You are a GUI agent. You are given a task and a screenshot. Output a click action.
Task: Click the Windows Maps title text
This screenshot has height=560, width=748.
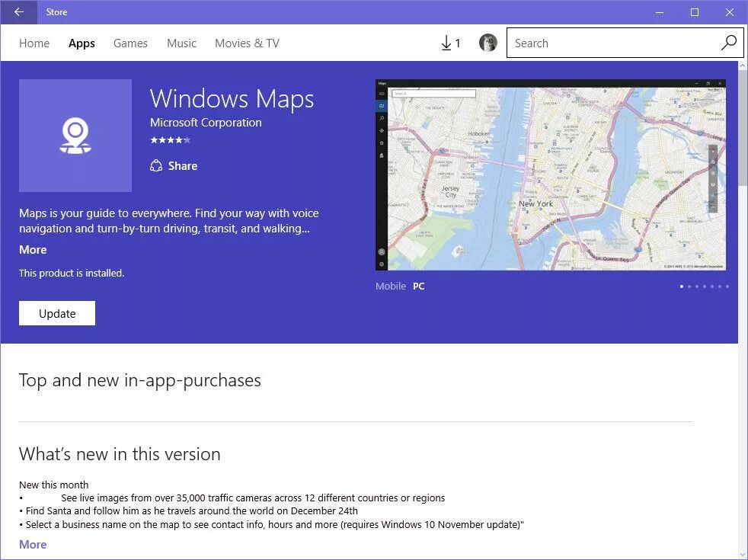coord(232,99)
